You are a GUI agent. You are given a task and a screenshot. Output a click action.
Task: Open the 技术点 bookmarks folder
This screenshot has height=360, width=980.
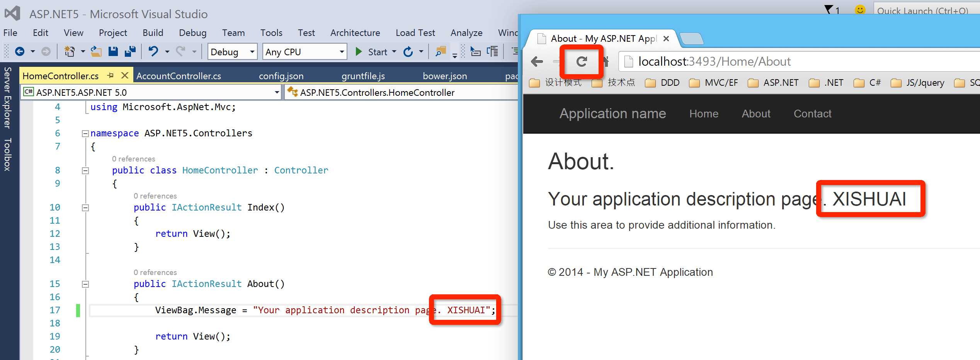(x=614, y=83)
